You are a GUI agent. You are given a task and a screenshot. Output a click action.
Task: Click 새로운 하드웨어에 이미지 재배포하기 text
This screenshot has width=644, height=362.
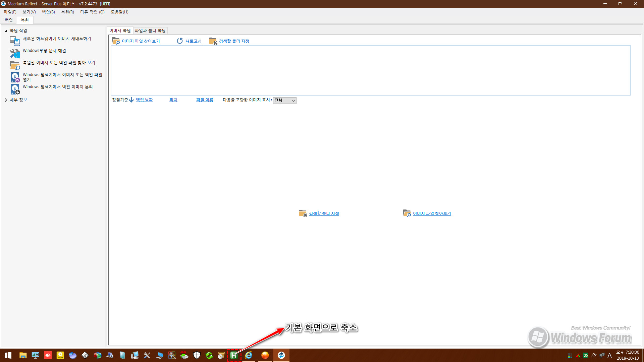[x=57, y=39]
